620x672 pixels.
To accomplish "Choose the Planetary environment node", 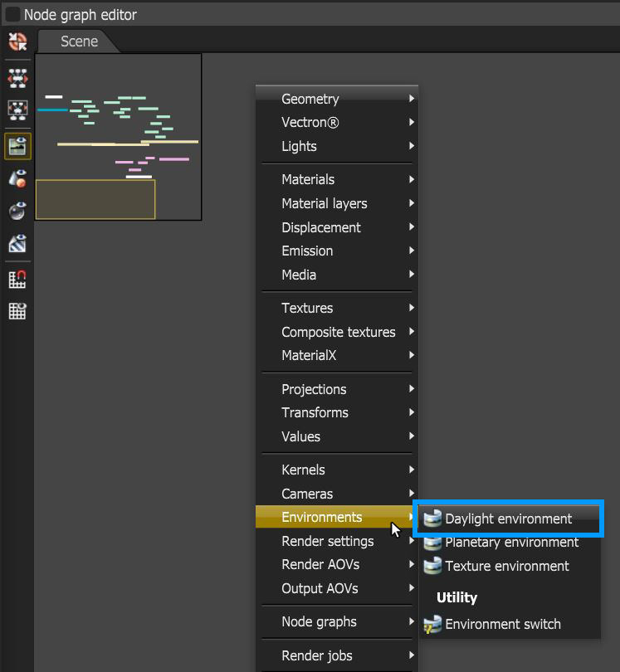I will (x=511, y=542).
